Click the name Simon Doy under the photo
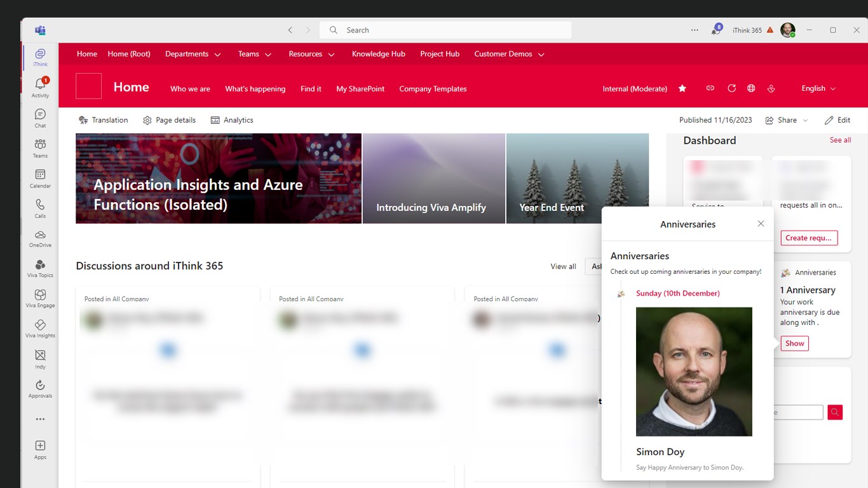The image size is (868, 488). [x=660, y=452]
